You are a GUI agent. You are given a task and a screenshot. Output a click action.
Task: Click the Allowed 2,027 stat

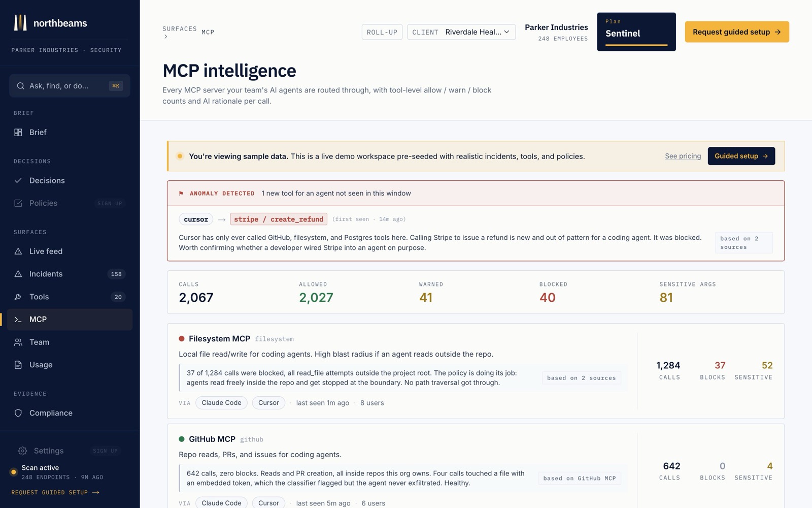(x=316, y=293)
